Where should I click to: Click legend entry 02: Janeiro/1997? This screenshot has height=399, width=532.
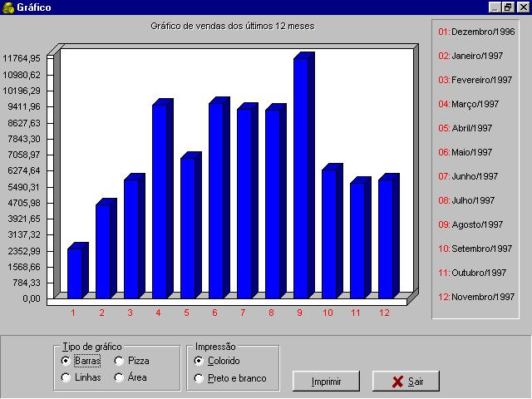click(x=470, y=56)
